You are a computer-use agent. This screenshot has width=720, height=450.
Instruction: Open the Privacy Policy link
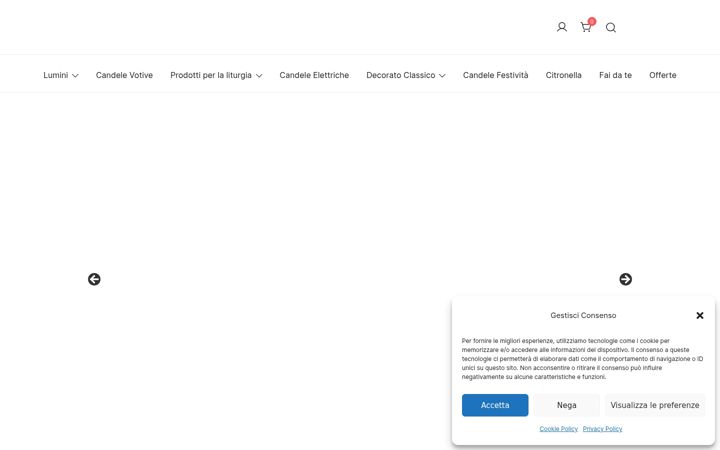602,429
